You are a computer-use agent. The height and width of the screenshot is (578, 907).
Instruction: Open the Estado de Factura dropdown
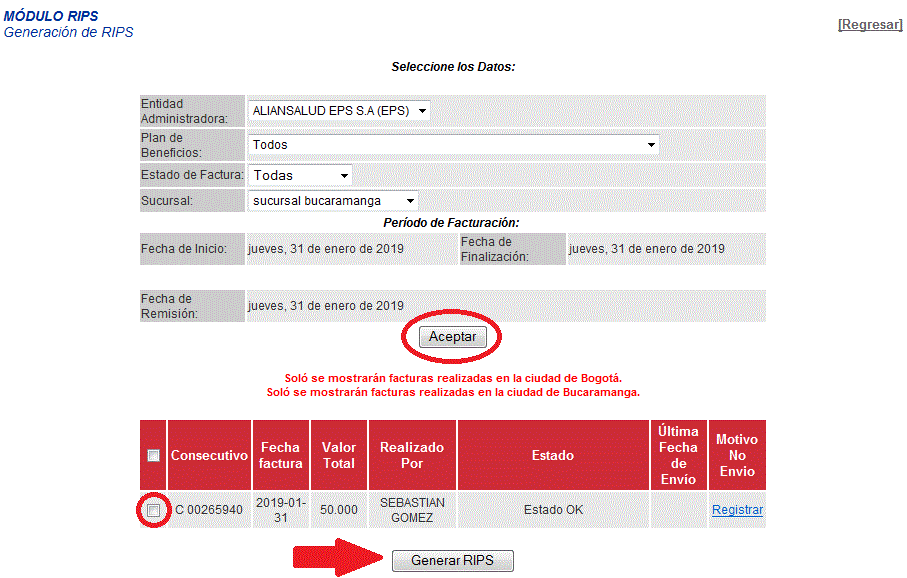pos(300,175)
